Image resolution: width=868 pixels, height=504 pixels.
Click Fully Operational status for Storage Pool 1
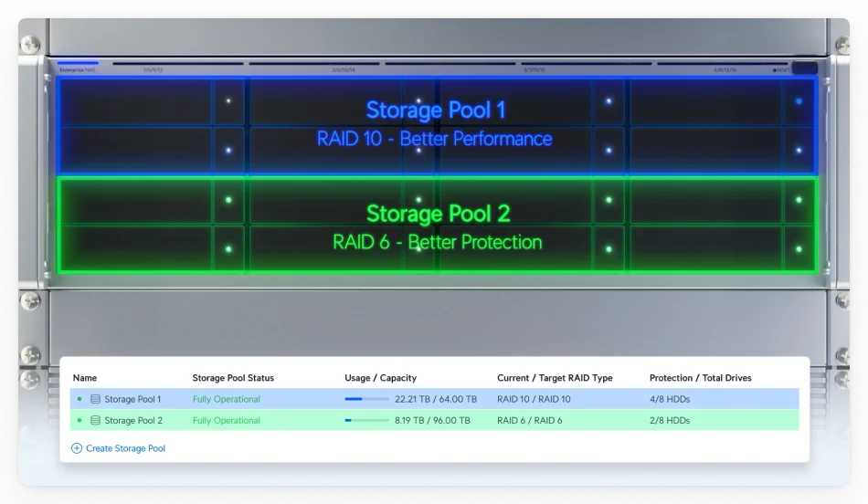(x=227, y=399)
